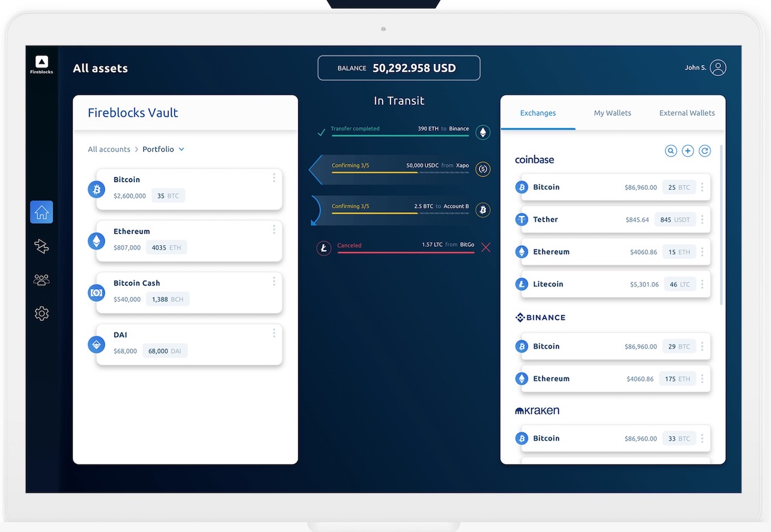
Task: Open John S. profile avatar
Action: pos(718,67)
